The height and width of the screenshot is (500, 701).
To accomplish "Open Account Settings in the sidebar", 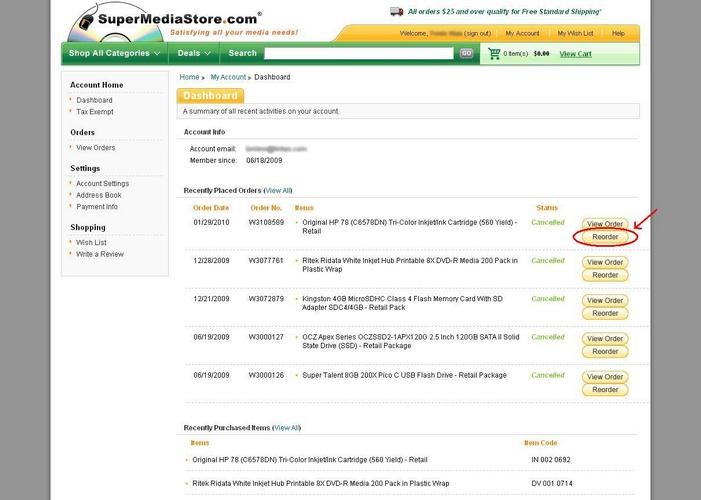I will (x=102, y=183).
